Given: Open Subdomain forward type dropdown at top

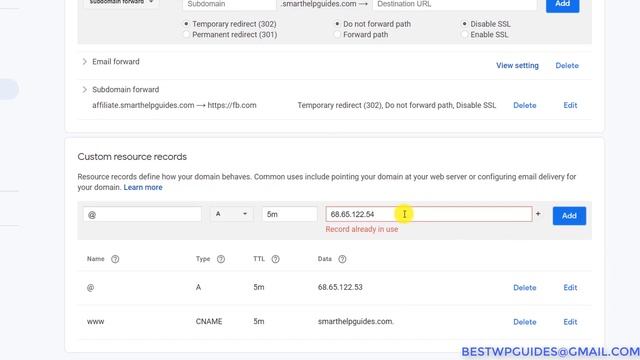Looking at the screenshot, I should pyautogui.click(x=121, y=2).
